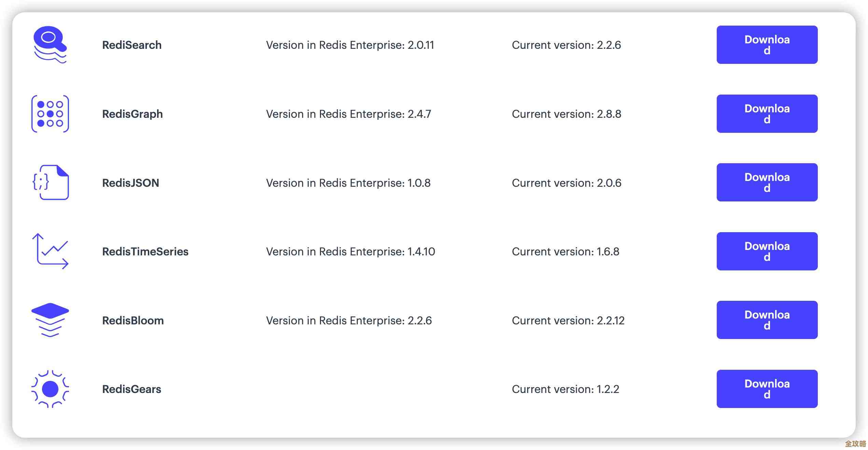The width and height of the screenshot is (868, 450).
Task: Download the RedisGears module
Action: coord(767,389)
